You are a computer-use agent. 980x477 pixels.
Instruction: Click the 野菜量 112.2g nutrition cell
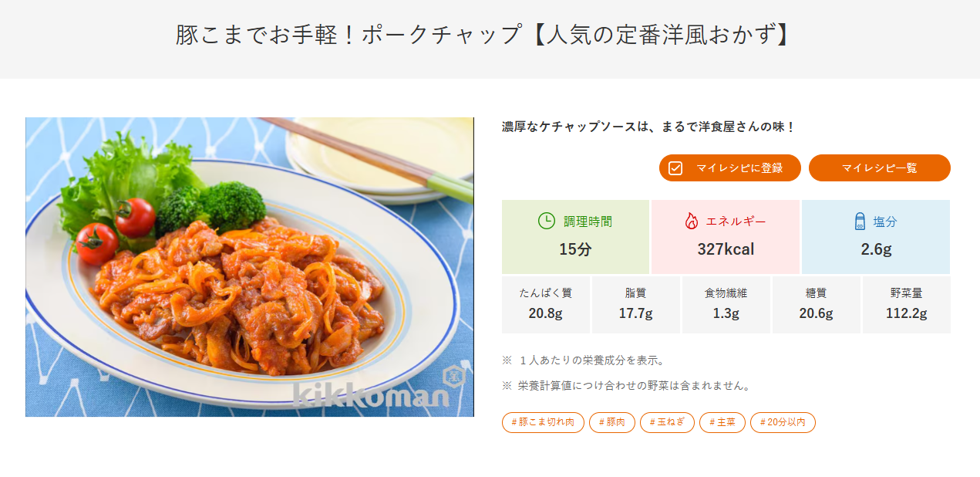(906, 304)
